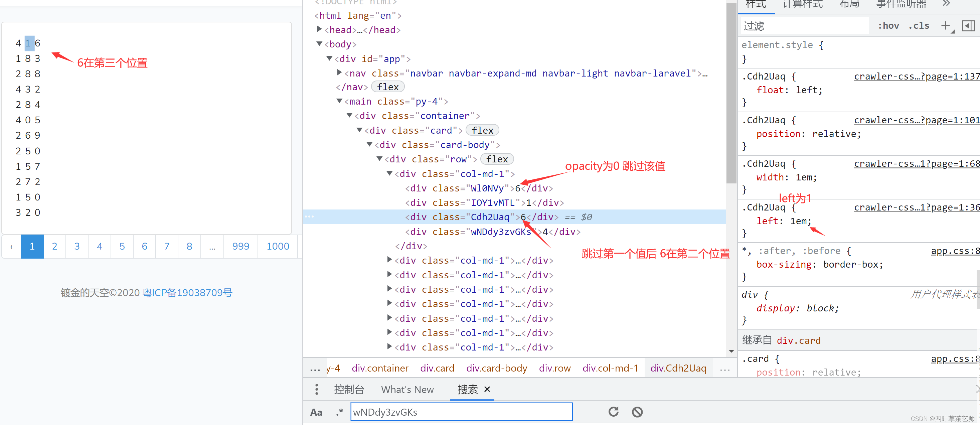980x425 pixels.
Task: Go to page 8 in pagination
Action: [189, 246]
